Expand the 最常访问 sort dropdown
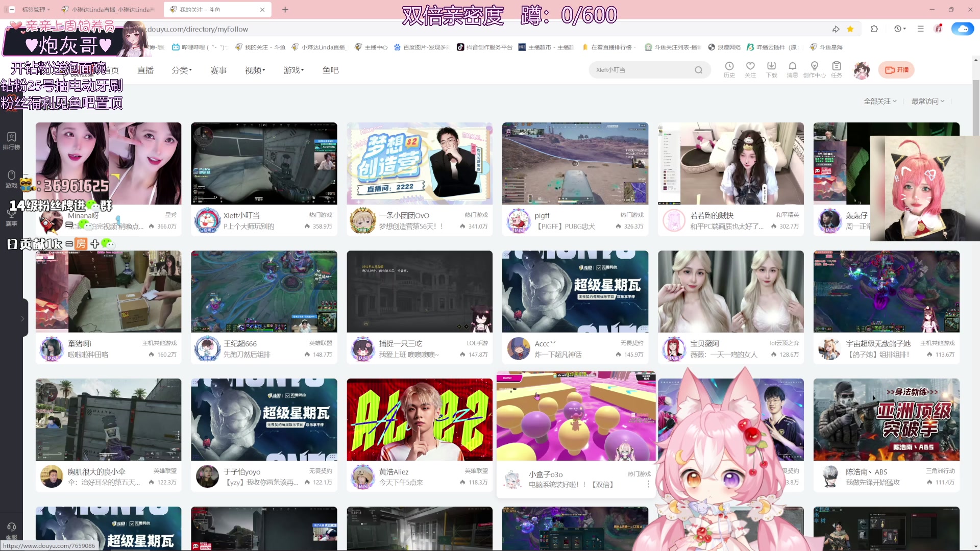 click(928, 101)
